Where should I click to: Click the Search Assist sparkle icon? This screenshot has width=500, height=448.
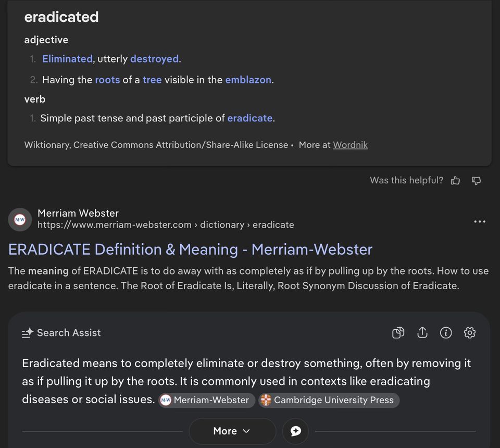pos(28,333)
